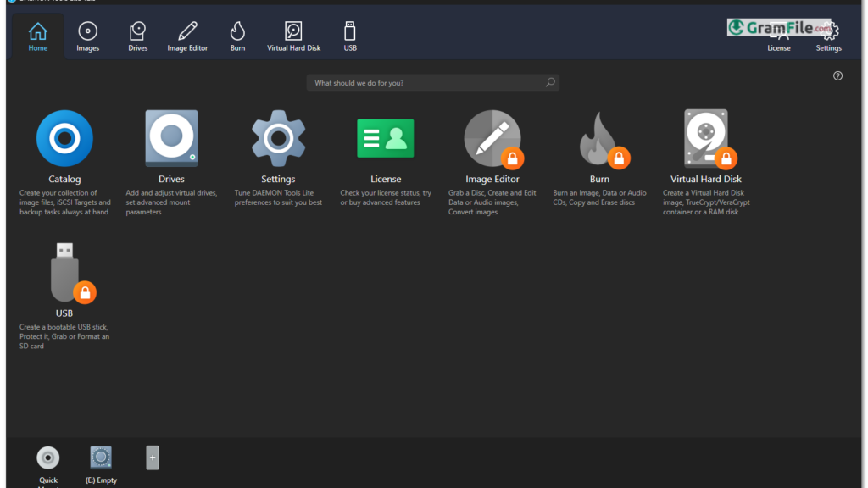This screenshot has height=488, width=868.
Task: Open the Image Editor tab
Action: click(x=187, y=36)
